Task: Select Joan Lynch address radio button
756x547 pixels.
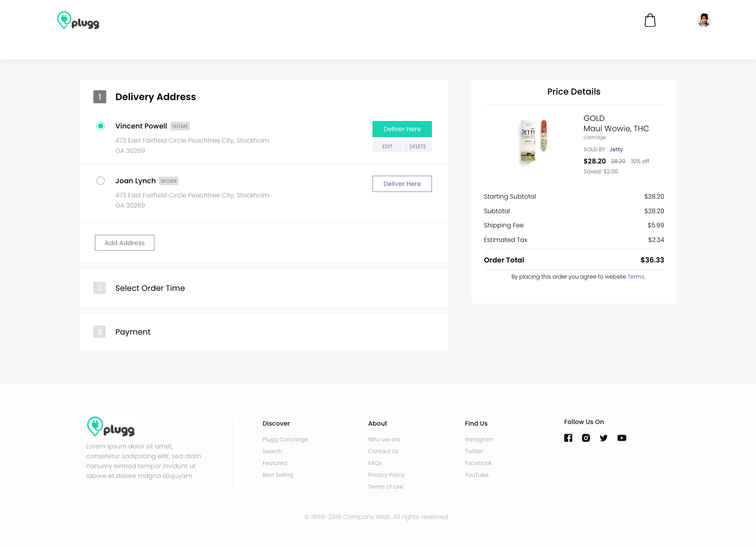Action: point(101,181)
